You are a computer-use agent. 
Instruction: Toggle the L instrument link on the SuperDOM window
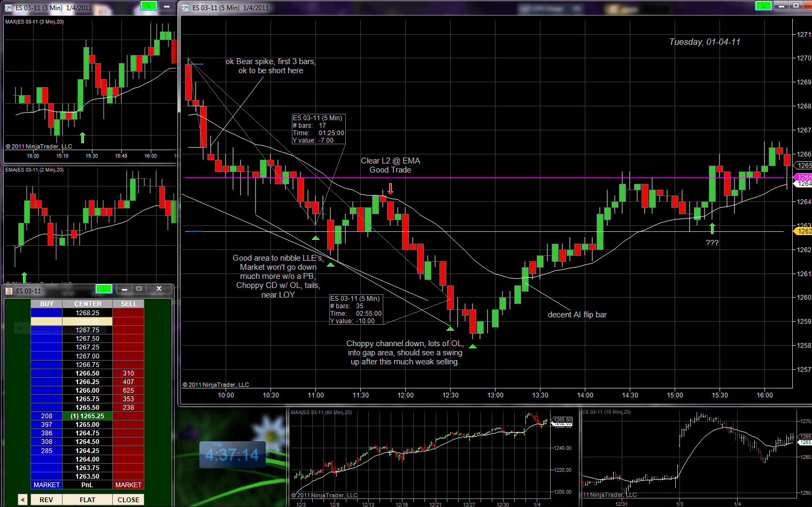(104, 288)
